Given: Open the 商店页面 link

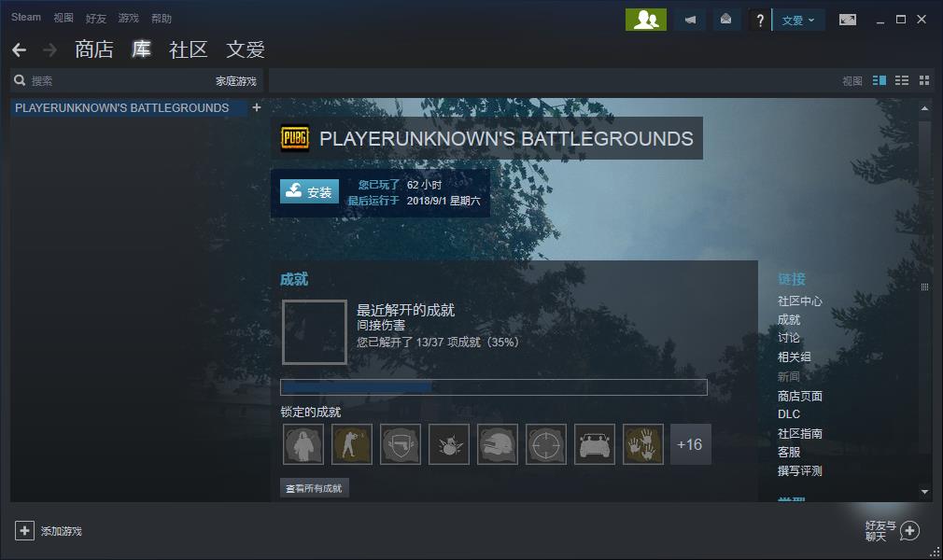Looking at the screenshot, I should pos(799,396).
